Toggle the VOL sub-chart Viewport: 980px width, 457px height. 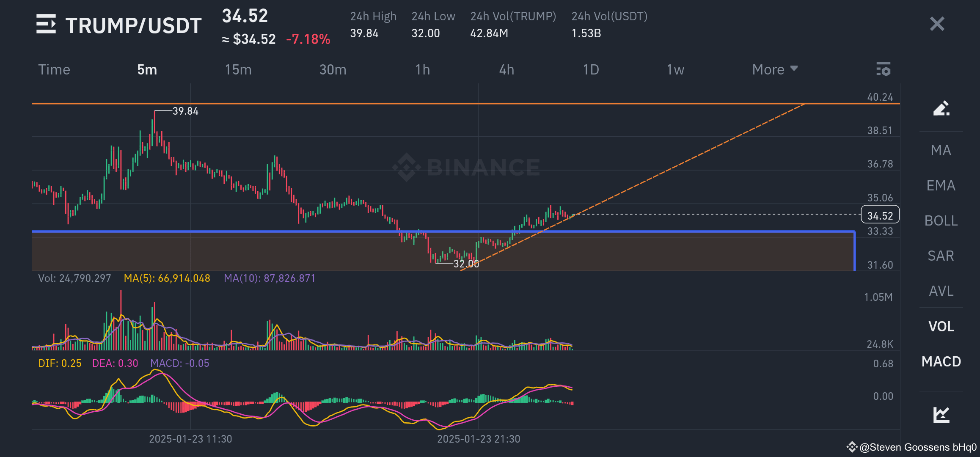click(941, 326)
